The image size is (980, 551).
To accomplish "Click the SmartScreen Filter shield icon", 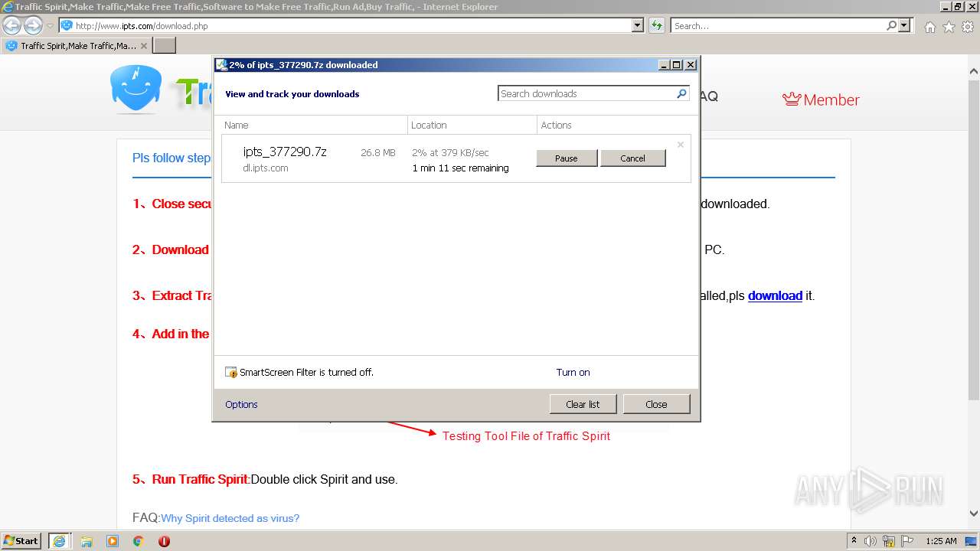I will [231, 373].
